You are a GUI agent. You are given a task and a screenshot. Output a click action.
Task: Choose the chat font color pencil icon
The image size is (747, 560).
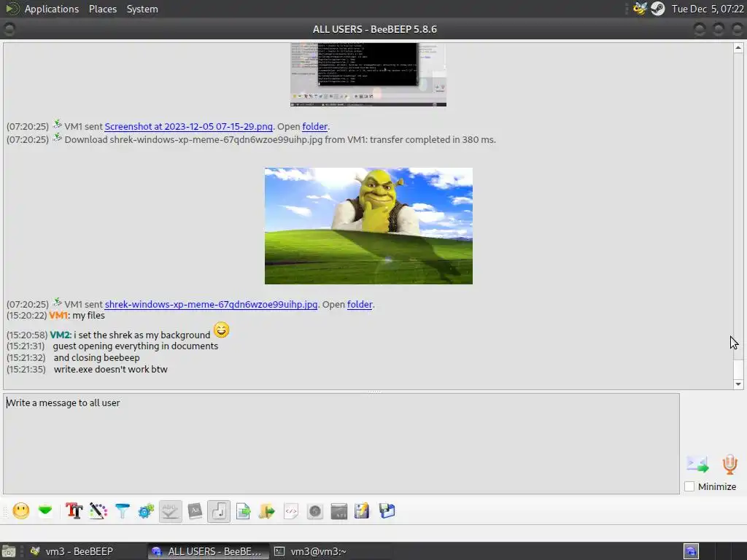[98, 511]
